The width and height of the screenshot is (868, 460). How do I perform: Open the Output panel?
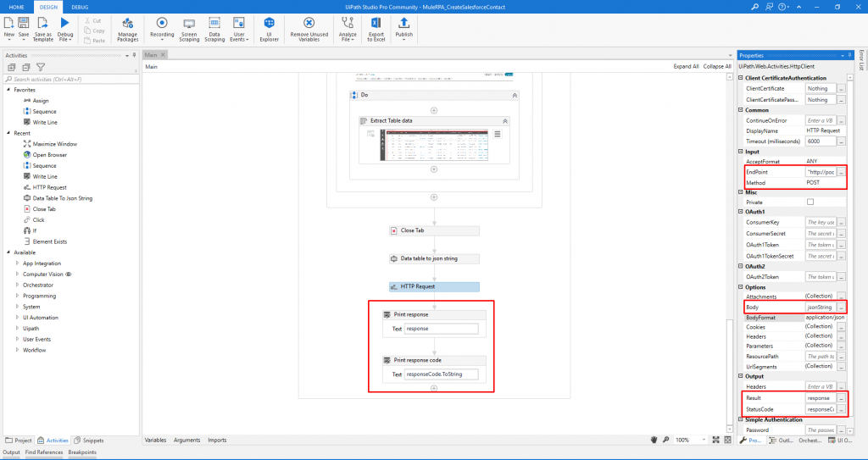pyautogui.click(x=11, y=452)
